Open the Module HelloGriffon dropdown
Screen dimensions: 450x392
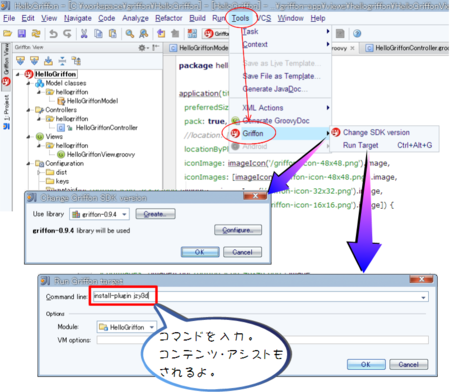[x=126, y=327]
